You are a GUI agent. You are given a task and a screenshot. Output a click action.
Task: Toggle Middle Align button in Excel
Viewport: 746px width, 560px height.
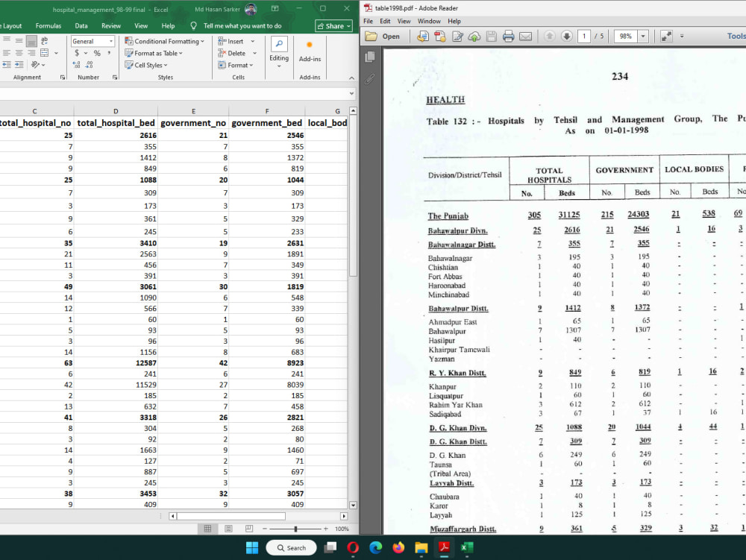click(19, 41)
